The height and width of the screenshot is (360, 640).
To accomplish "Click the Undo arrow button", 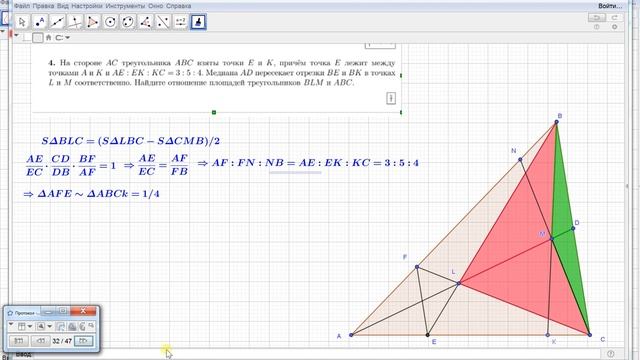I will 597,18.
